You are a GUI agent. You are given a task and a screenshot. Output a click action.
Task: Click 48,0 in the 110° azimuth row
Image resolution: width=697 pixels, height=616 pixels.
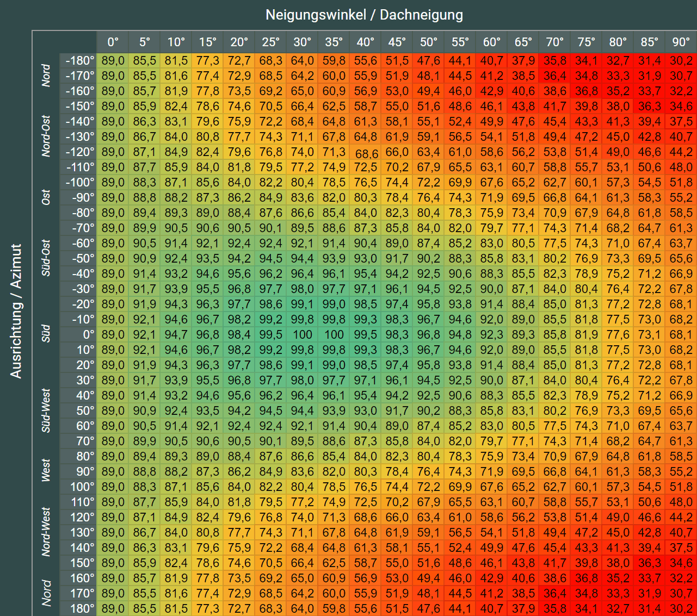(681, 502)
